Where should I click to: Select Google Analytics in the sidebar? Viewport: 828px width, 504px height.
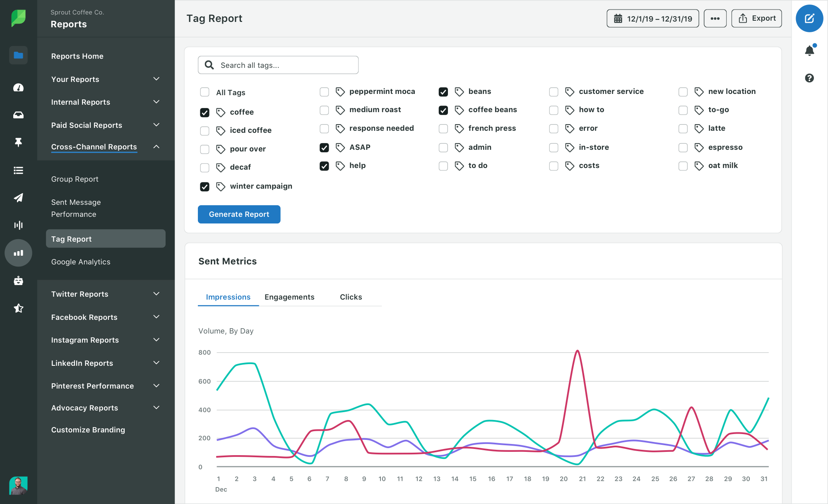pos(81,262)
